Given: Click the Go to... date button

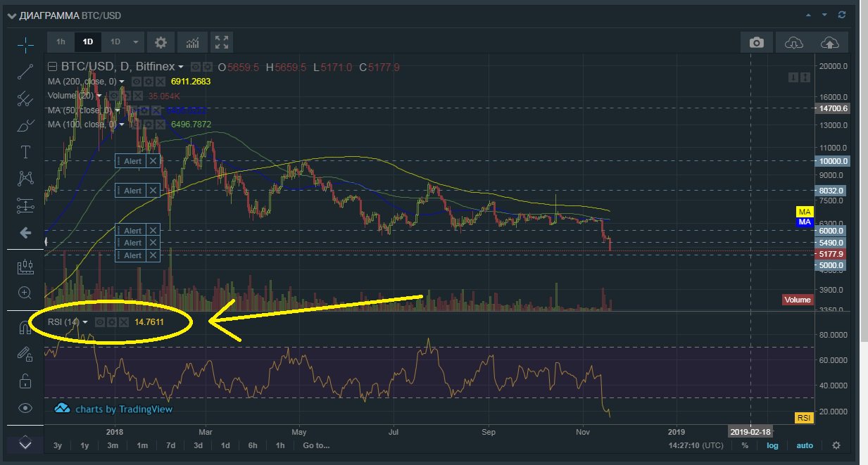Looking at the screenshot, I should pyautogui.click(x=316, y=445).
